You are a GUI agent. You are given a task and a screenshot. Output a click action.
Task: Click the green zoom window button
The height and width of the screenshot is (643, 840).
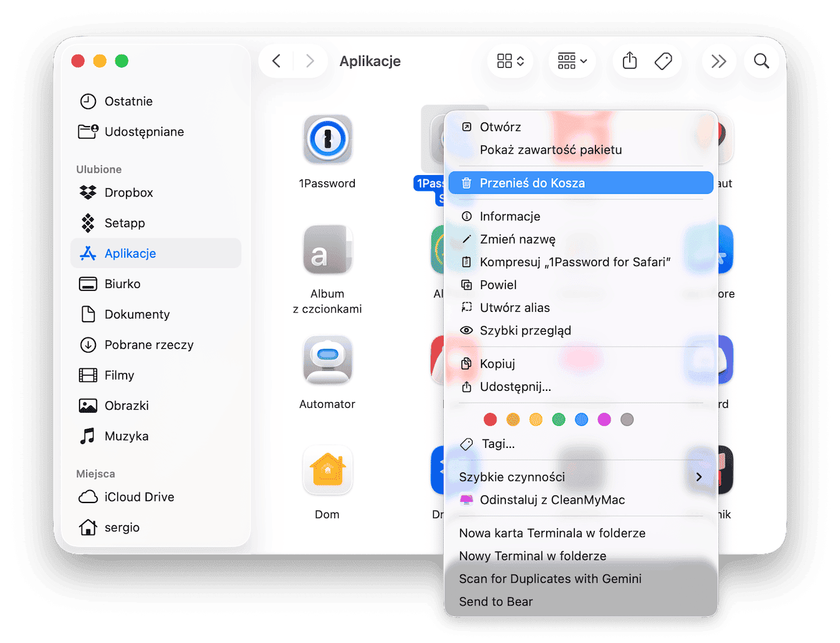pos(122,61)
